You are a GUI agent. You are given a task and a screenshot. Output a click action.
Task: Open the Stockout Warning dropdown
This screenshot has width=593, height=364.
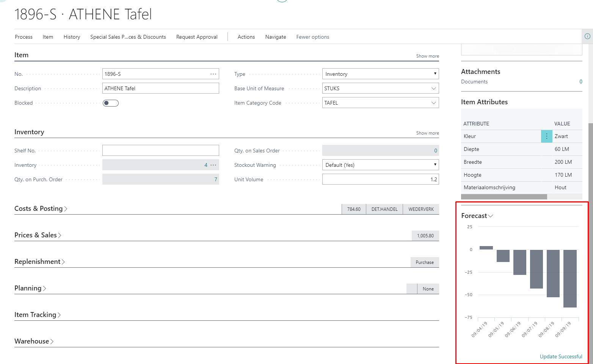coord(381,165)
